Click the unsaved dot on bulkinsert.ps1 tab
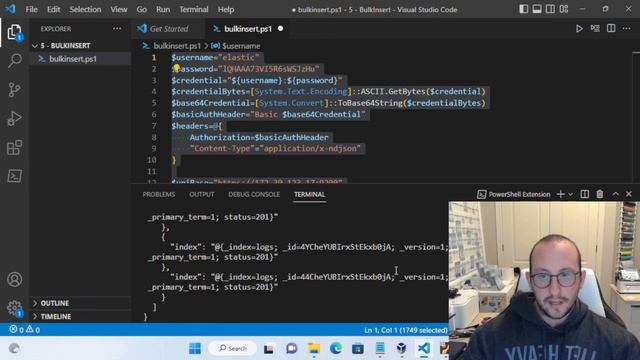 pos(280,29)
